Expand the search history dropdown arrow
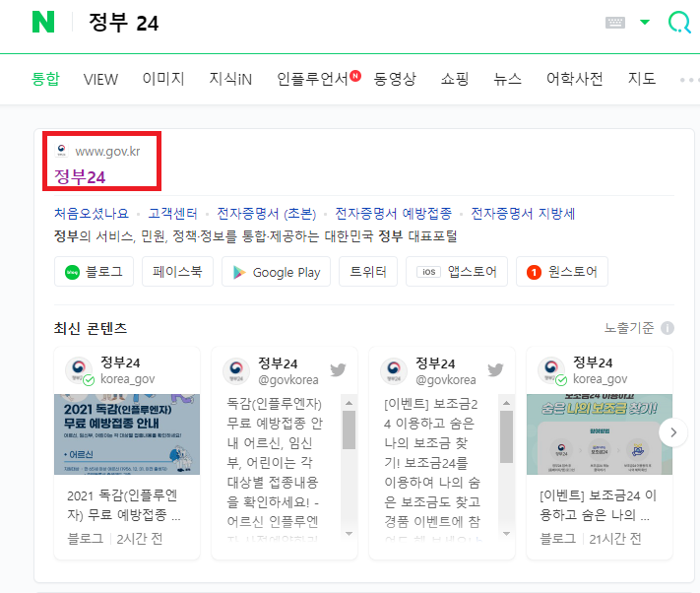Screen dimensions: 700x593 [x=644, y=22]
